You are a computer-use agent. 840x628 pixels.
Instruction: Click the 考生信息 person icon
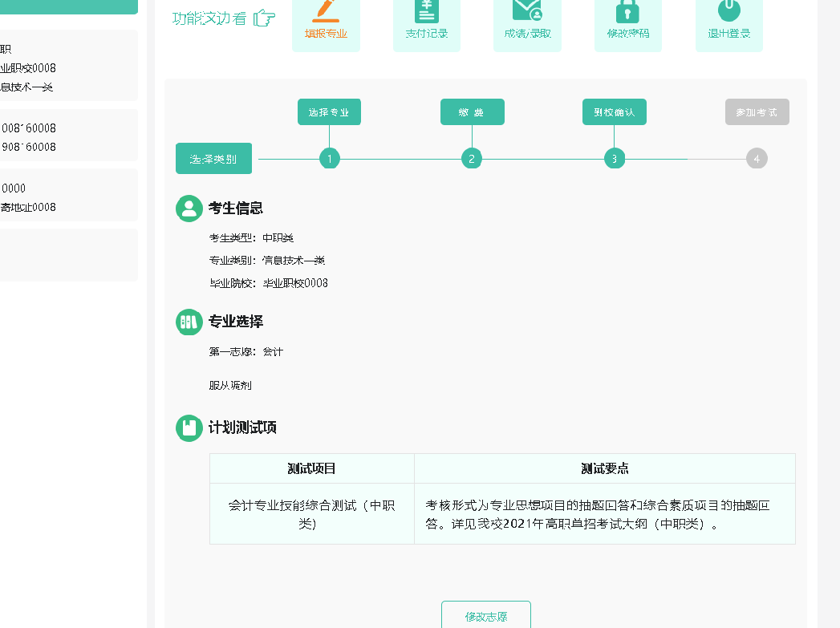coord(189,209)
